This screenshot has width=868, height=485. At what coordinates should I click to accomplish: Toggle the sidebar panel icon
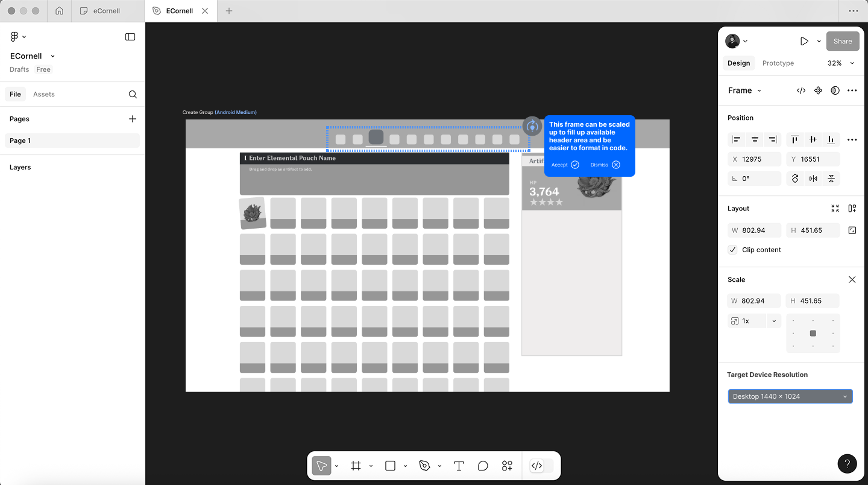[130, 37]
